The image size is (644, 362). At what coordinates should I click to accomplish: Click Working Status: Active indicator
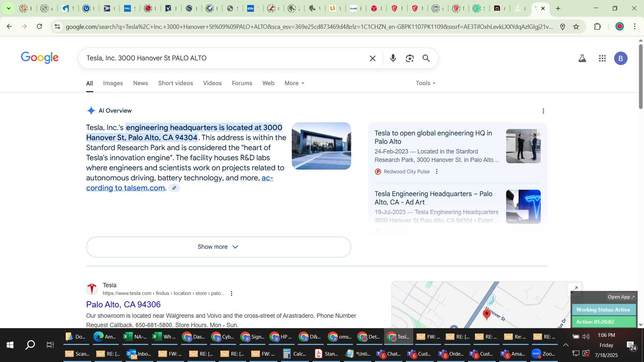click(x=603, y=310)
